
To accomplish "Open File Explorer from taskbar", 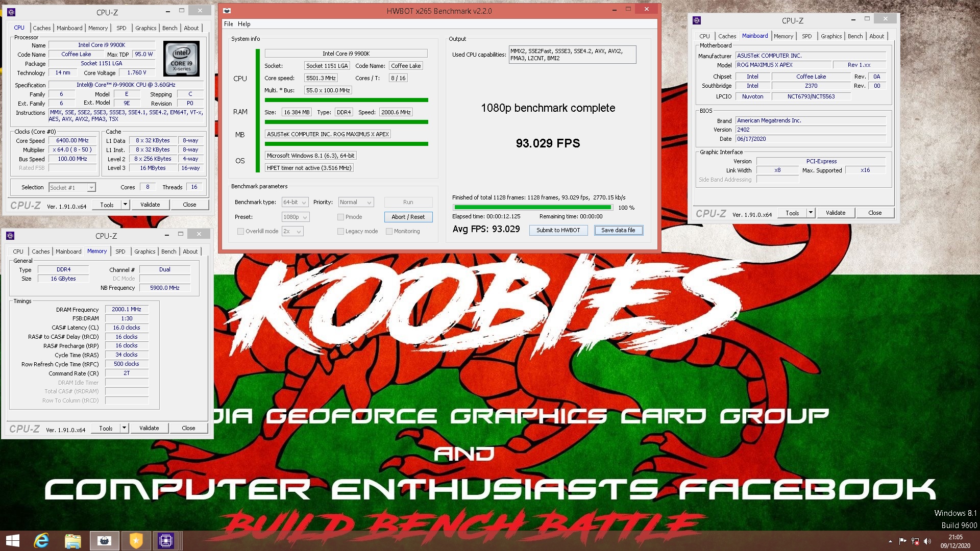I will (x=73, y=541).
